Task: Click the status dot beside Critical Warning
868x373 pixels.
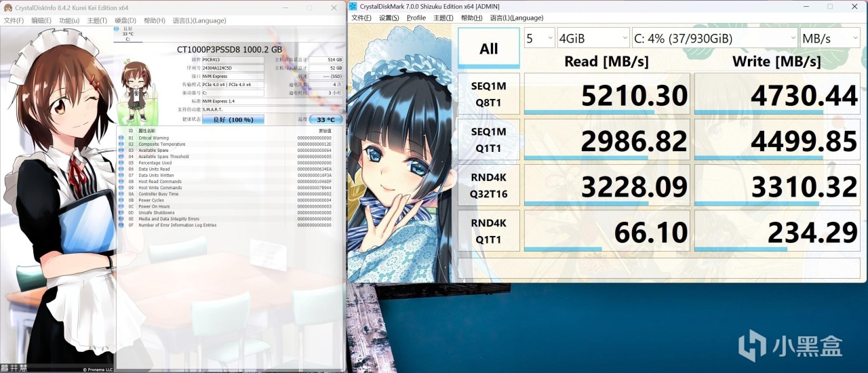Action: [121, 138]
